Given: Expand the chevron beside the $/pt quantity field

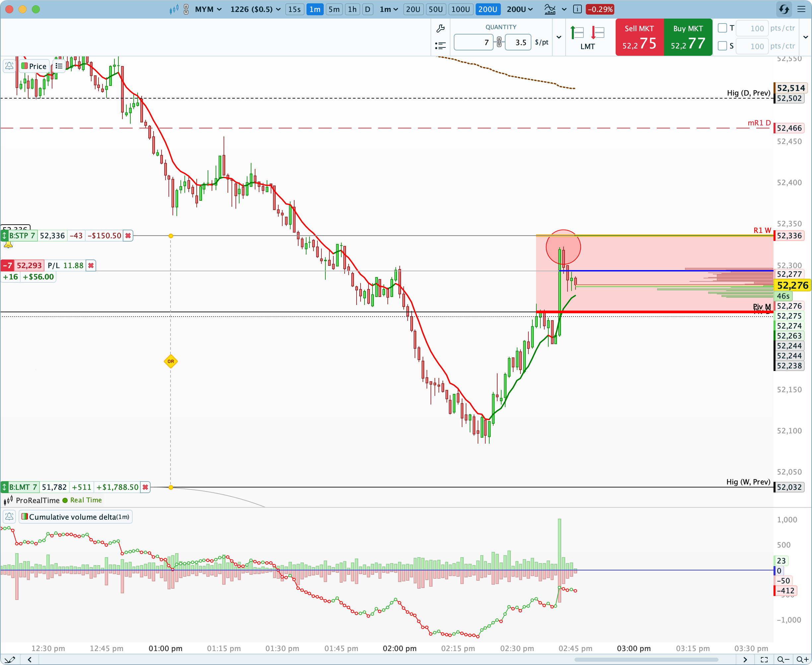Looking at the screenshot, I should 559,37.
